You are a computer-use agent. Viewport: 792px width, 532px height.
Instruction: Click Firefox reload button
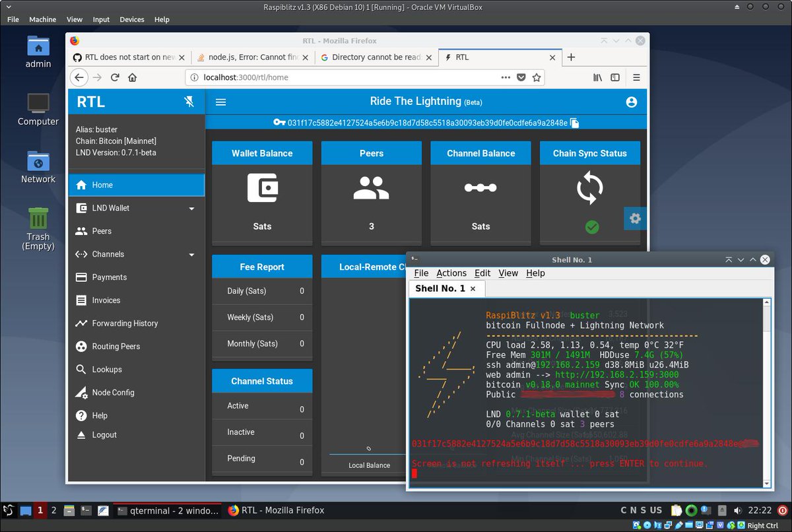point(115,77)
